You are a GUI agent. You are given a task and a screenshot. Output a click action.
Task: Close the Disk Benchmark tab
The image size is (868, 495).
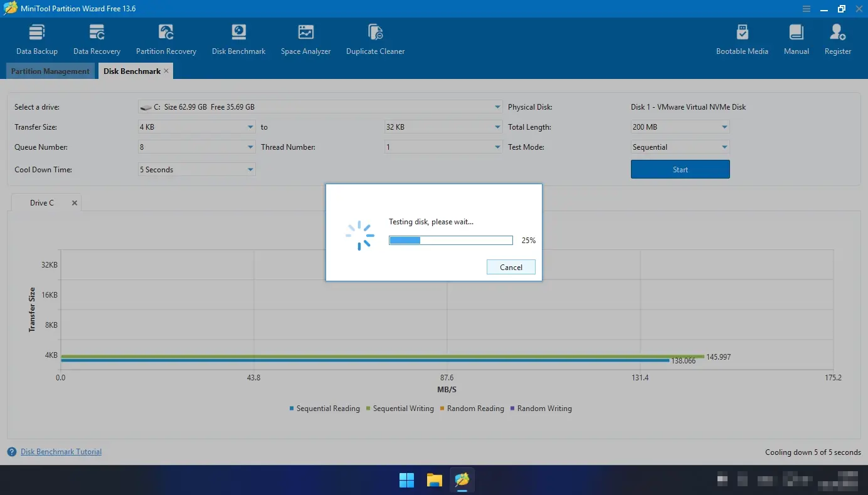click(166, 71)
